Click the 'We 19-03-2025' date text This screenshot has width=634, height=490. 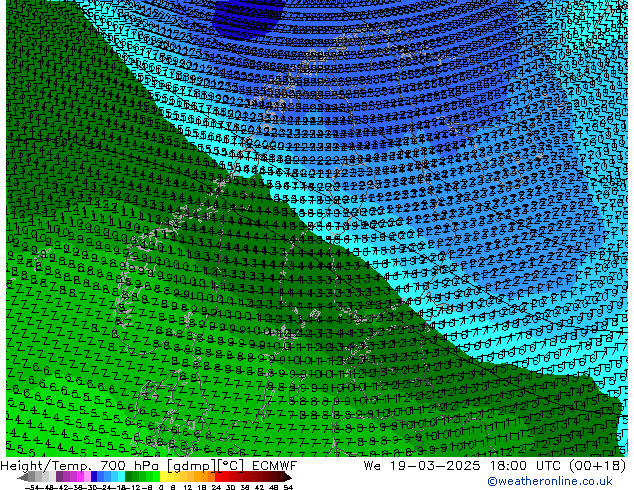[x=422, y=466]
